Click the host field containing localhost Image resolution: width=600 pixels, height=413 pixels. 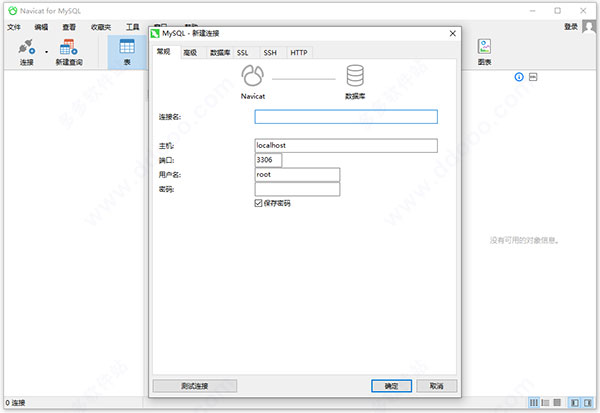click(346, 145)
